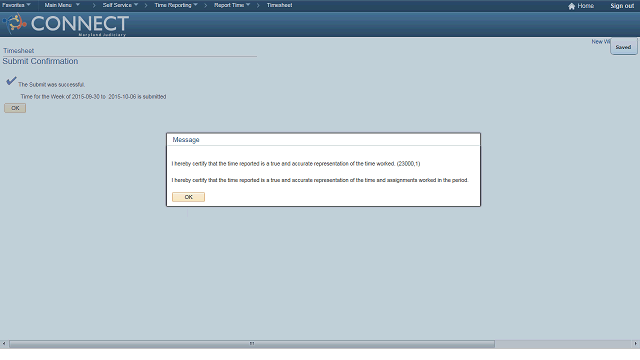Image resolution: width=640 pixels, height=360 pixels.
Task: Click the New Window link
Action: [x=600, y=42]
